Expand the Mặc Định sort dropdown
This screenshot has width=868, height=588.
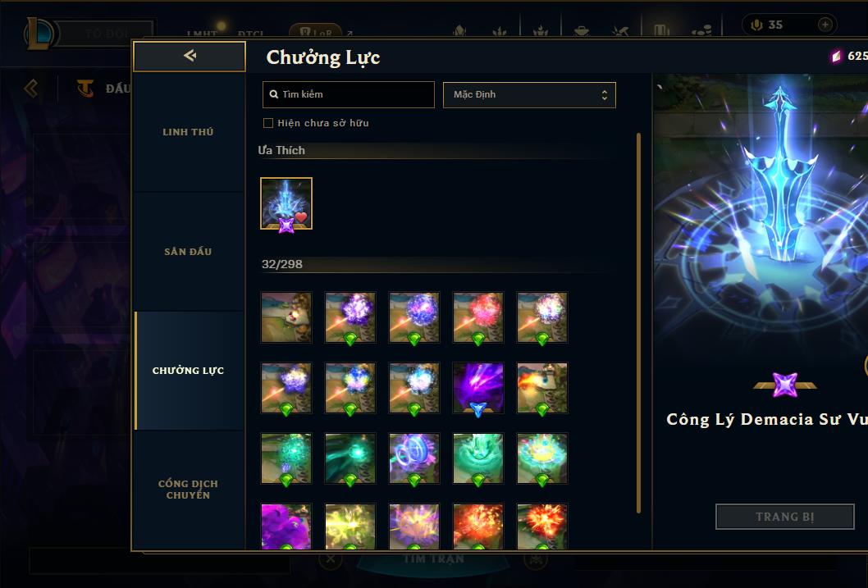pos(529,95)
